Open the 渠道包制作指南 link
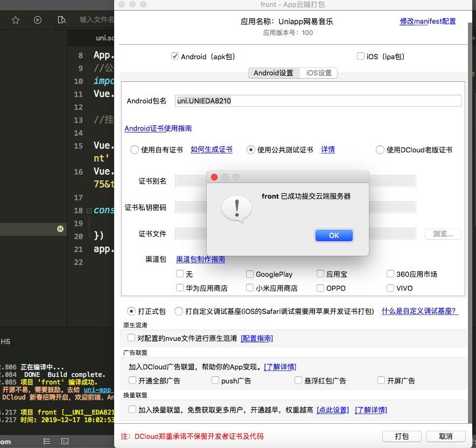Screen dimensions: 476x448 [x=200, y=260]
